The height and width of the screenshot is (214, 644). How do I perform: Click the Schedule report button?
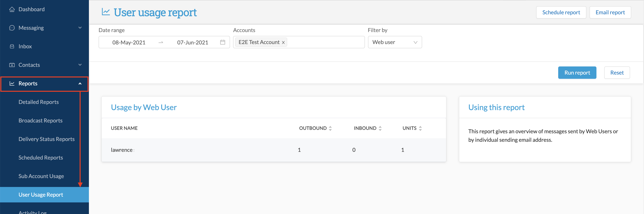(561, 13)
